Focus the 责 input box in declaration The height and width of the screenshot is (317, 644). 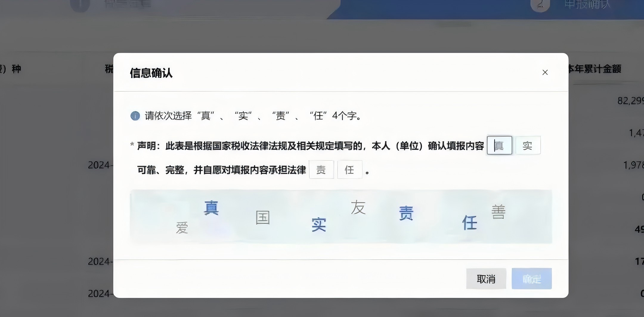point(321,170)
